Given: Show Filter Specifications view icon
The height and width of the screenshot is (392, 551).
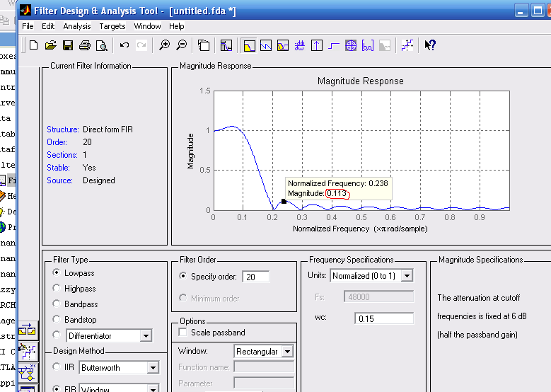Looking at the screenshot, I should pos(226,45).
